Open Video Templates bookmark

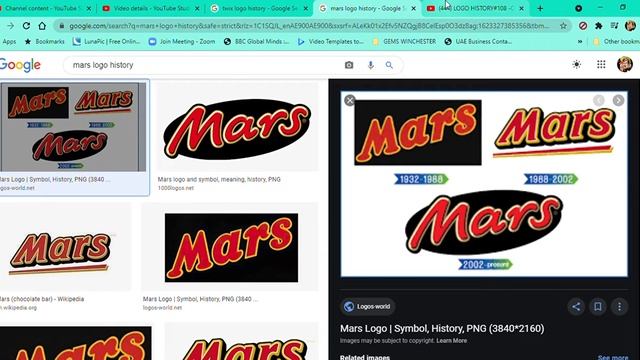click(x=331, y=42)
